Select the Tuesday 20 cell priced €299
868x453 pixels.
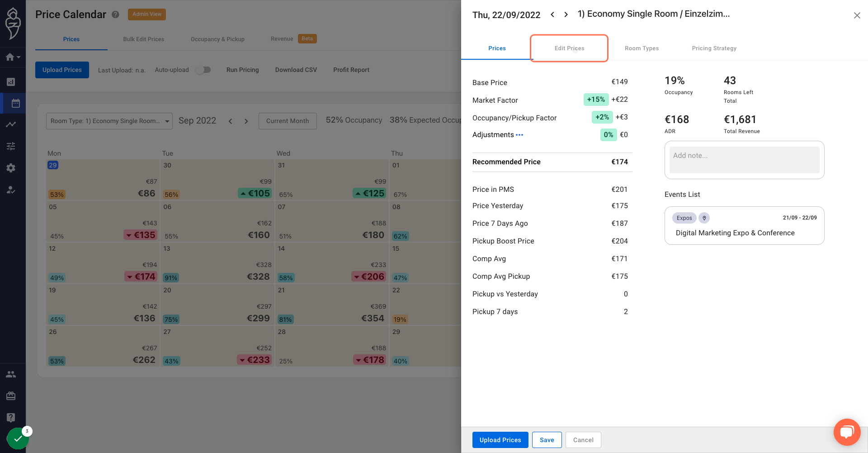(217, 305)
